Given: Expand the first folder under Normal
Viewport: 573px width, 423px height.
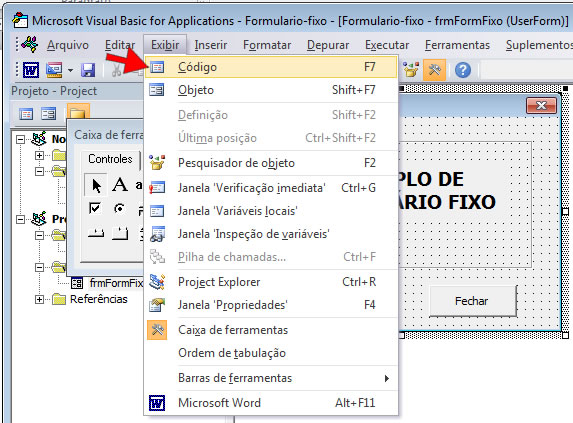Looking at the screenshot, I should coord(39,155).
